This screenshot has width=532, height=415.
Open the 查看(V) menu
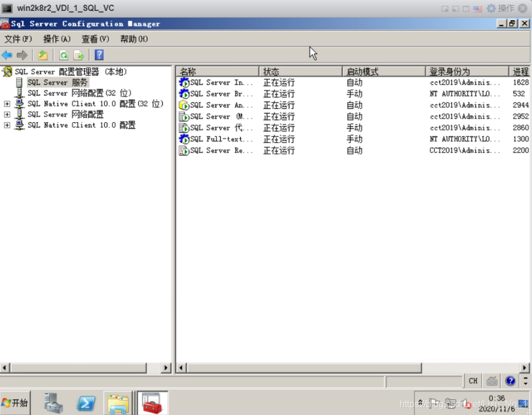[x=95, y=39]
